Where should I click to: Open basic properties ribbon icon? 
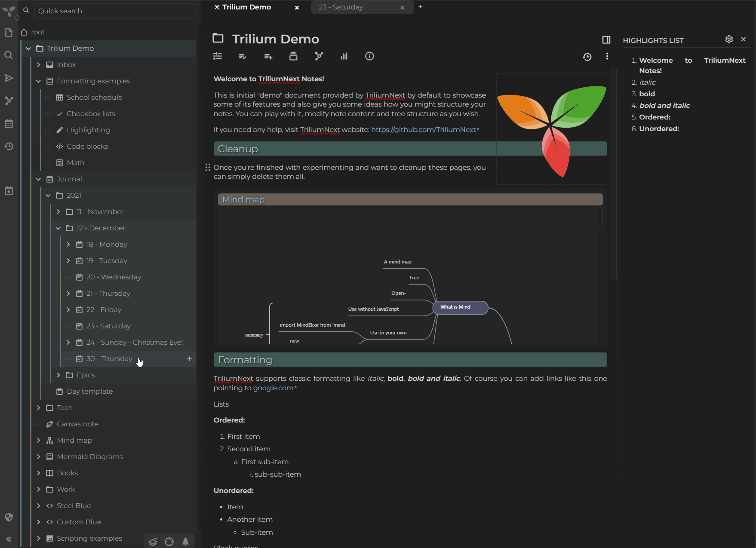(218, 56)
